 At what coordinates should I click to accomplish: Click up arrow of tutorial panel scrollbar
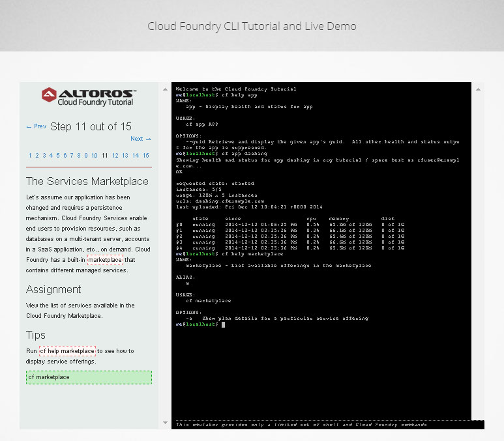[x=165, y=89]
